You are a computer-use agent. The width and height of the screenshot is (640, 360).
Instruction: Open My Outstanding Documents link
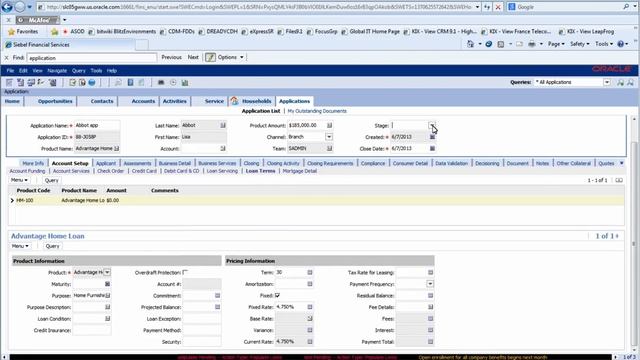[x=317, y=111]
